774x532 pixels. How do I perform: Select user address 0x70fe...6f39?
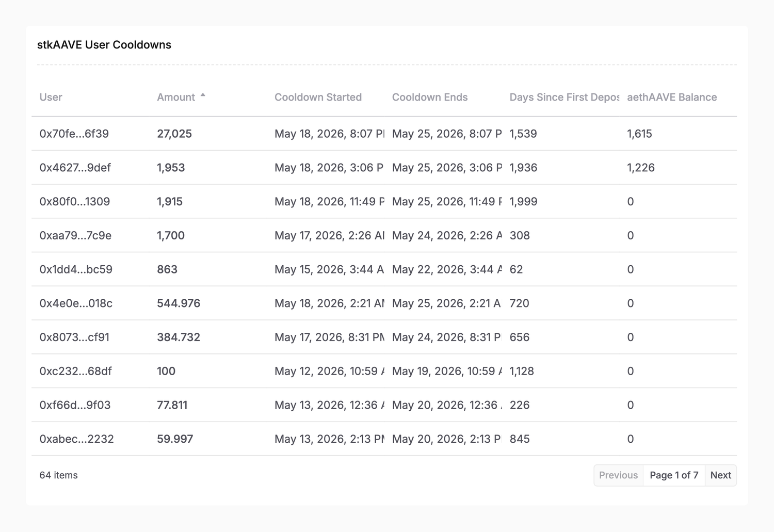point(74,134)
